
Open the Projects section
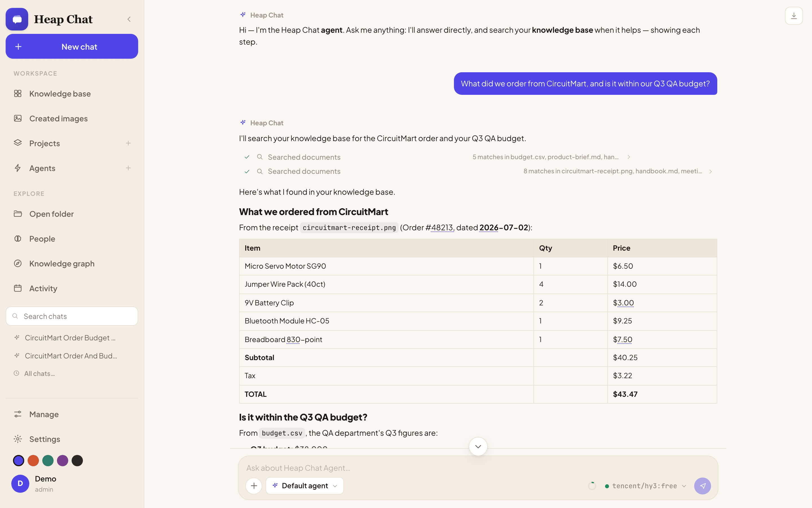click(x=45, y=143)
